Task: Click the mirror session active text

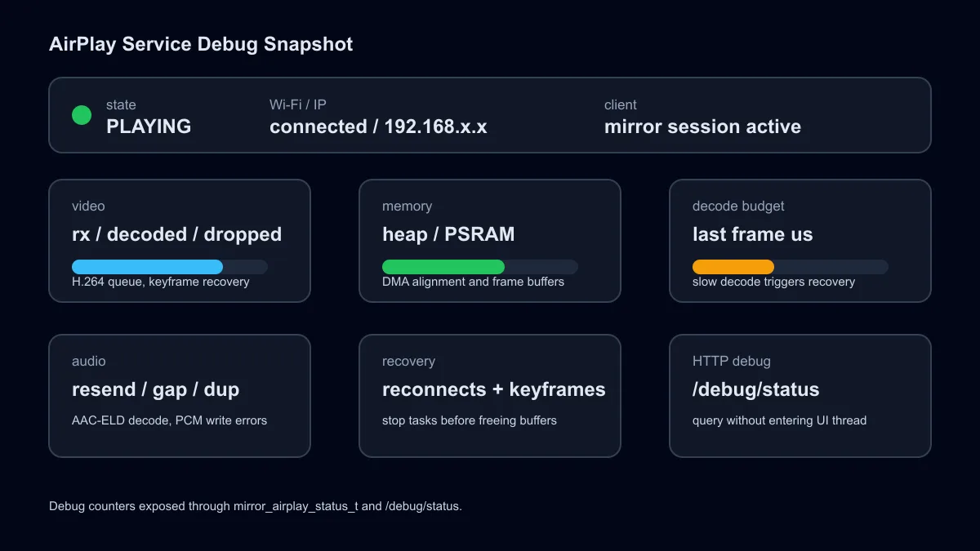Action: click(702, 127)
